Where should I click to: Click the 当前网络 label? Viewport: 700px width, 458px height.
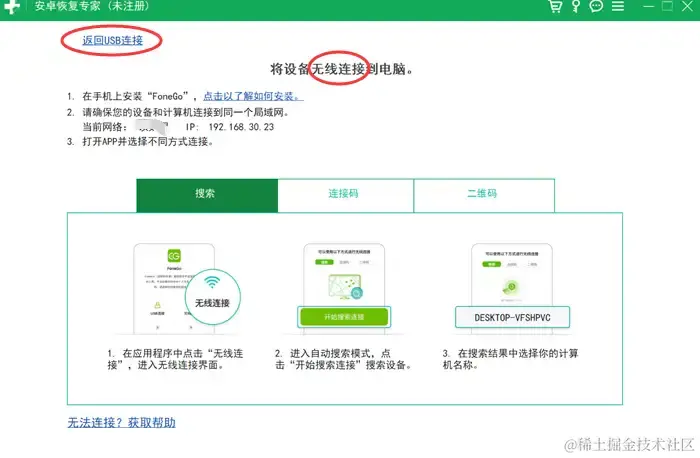(105, 127)
